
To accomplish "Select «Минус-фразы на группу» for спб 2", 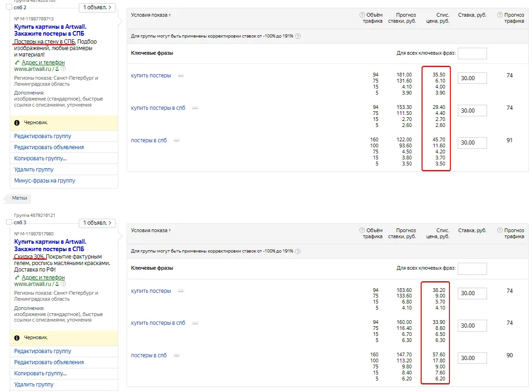I will click(45, 181).
